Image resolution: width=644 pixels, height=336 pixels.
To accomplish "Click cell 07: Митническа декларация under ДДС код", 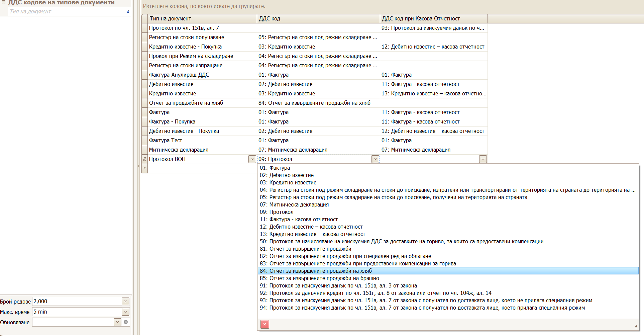I will coord(318,150).
